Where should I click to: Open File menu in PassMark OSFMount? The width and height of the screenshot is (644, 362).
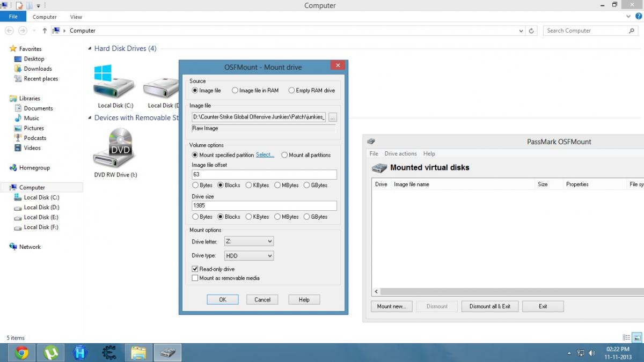[x=374, y=153]
